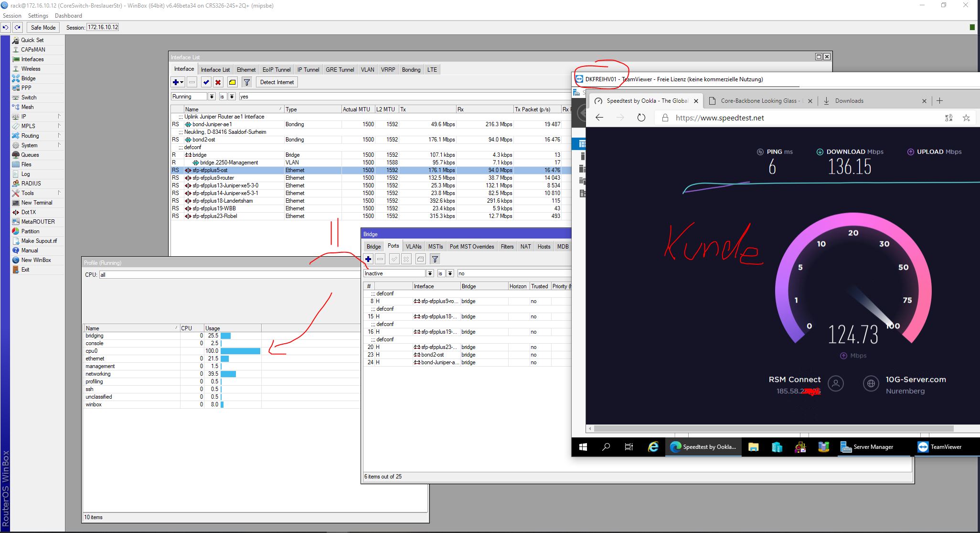Screen dimensions: 980x533
Task: Click the Enable checkmark in the Interface List toolbar
Action: coord(206,82)
